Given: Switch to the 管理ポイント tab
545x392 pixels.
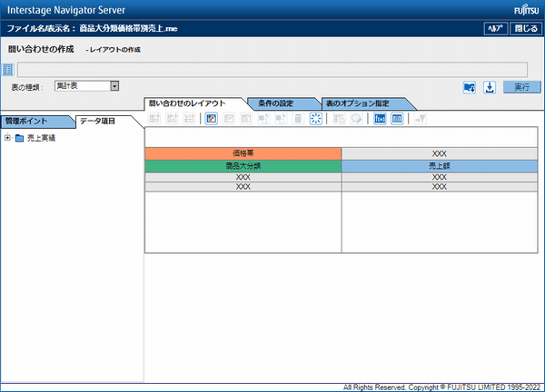Looking at the screenshot, I should pyautogui.click(x=37, y=122).
